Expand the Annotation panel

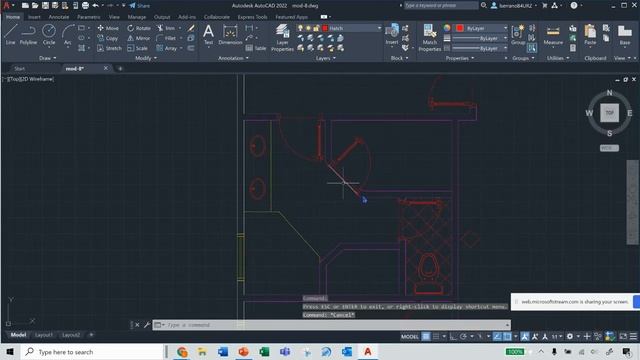coord(233,58)
